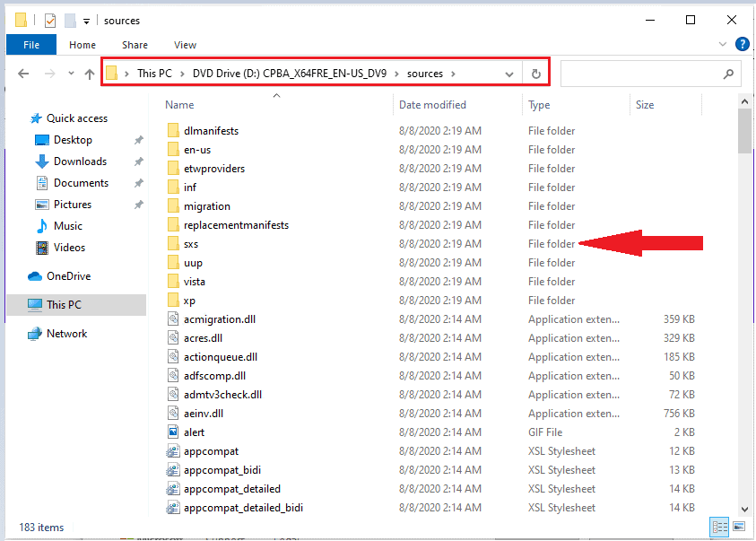Open the File menu

coord(30,45)
